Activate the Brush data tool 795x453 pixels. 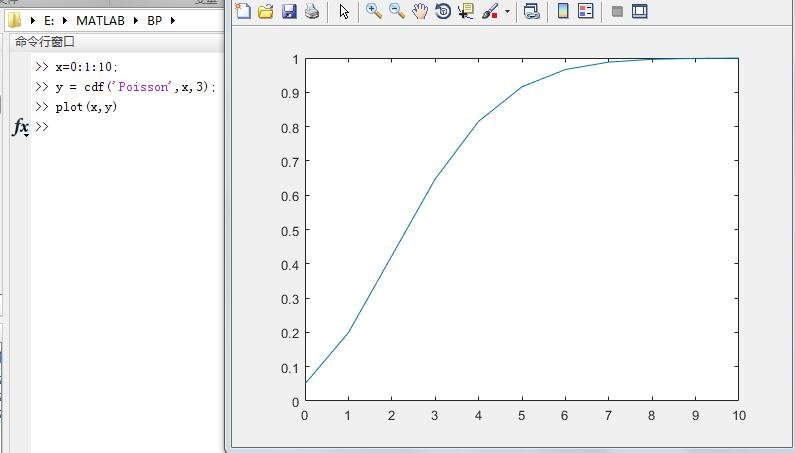pos(490,11)
